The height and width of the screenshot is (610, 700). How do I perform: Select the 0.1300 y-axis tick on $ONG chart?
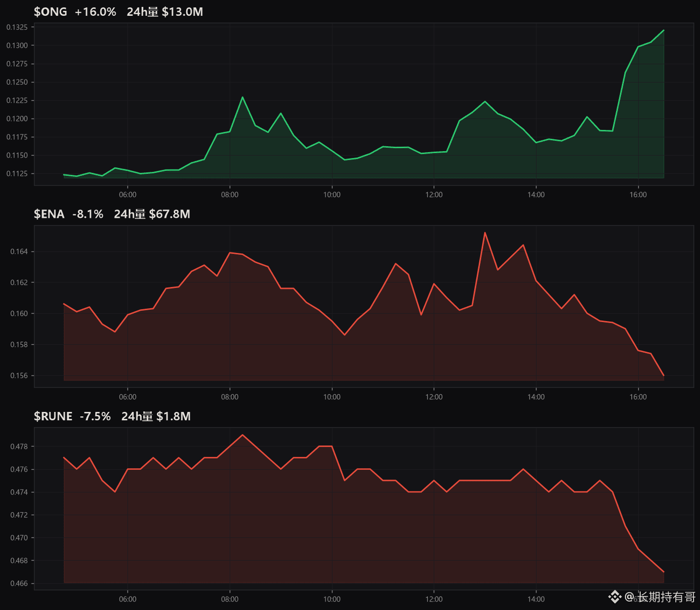click(x=17, y=45)
